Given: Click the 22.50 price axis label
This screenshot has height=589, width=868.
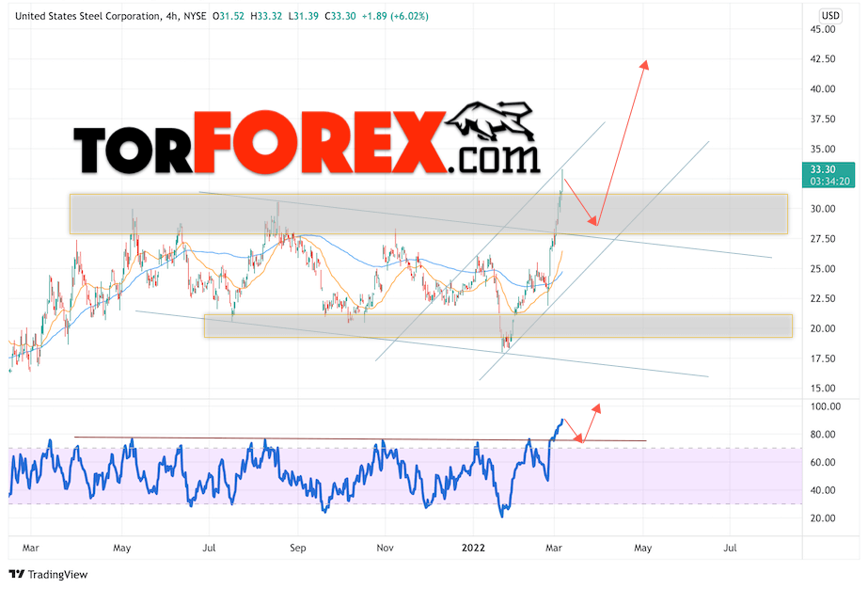Looking at the screenshot, I should [823, 298].
